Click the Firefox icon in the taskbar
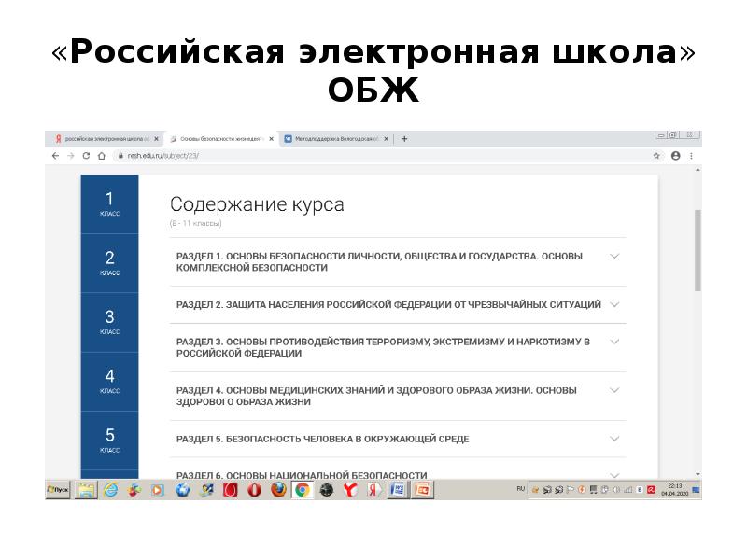This screenshot has height=560, width=747. pyautogui.click(x=278, y=489)
